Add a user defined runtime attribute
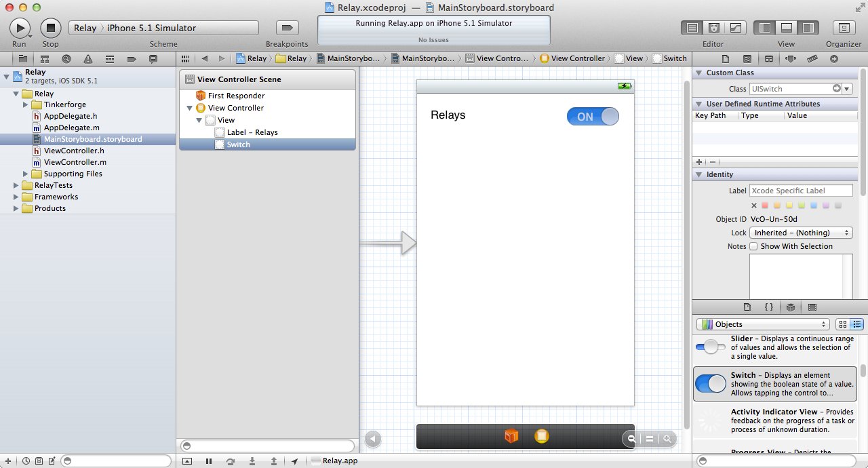The width and height of the screenshot is (868, 468). point(699,162)
